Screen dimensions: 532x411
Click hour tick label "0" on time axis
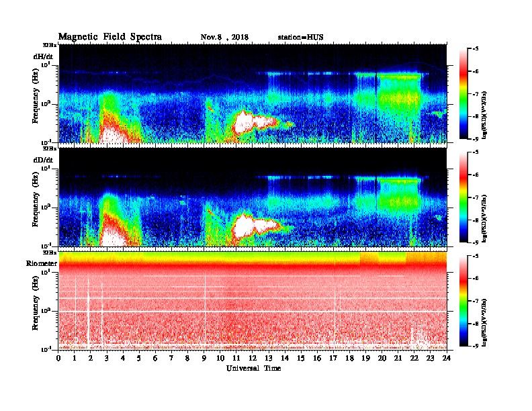(58, 358)
